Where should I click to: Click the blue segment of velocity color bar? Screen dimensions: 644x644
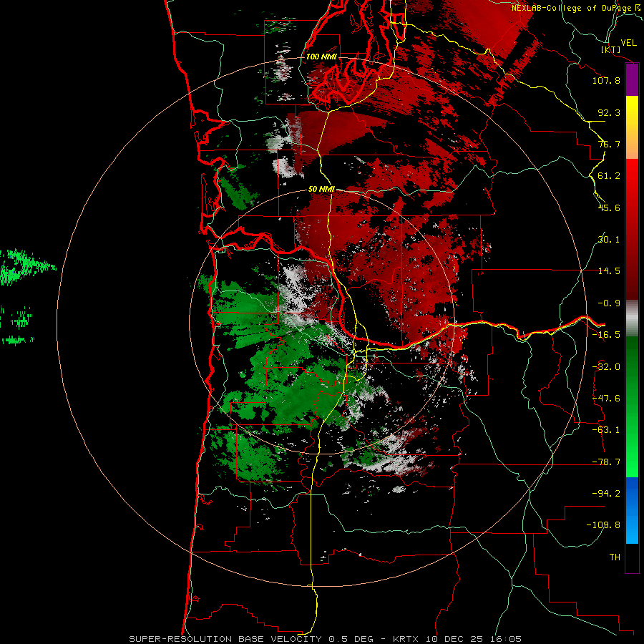(x=632, y=510)
